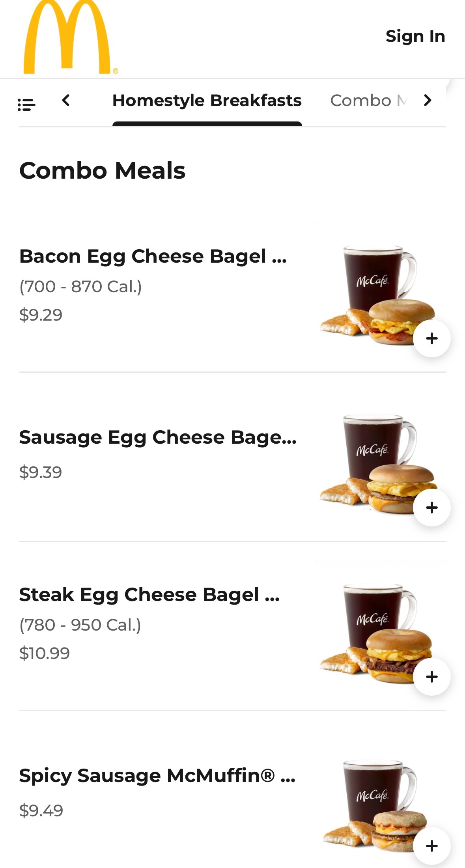Viewport: 465px width, 868px height.
Task: Click the $10.99 price of Steak Bagel
Action: coord(45,653)
